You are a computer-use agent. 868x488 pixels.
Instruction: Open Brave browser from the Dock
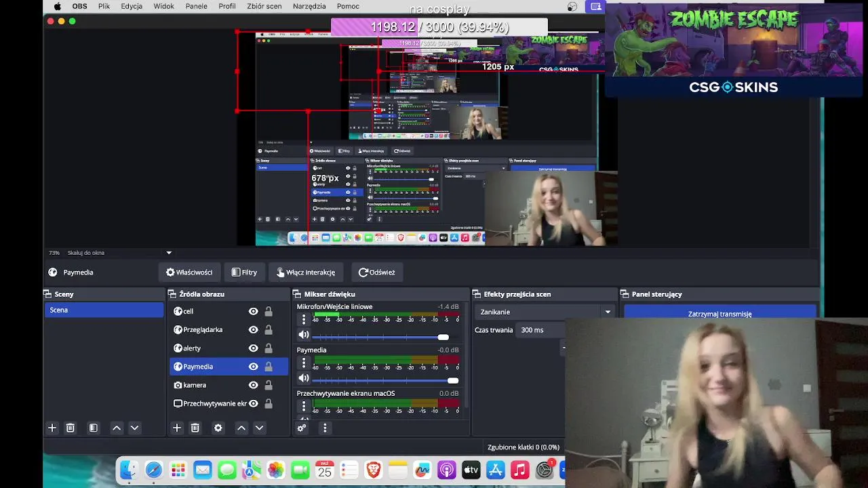(x=374, y=470)
